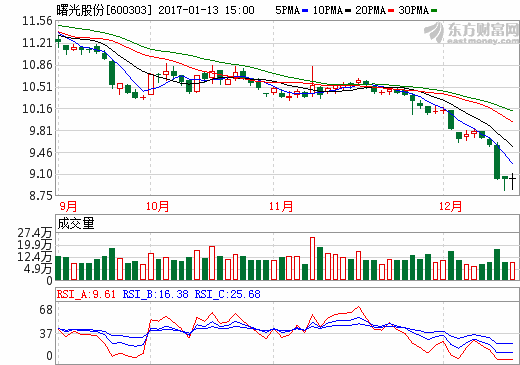Select the 10月 month label

pos(157,206)
